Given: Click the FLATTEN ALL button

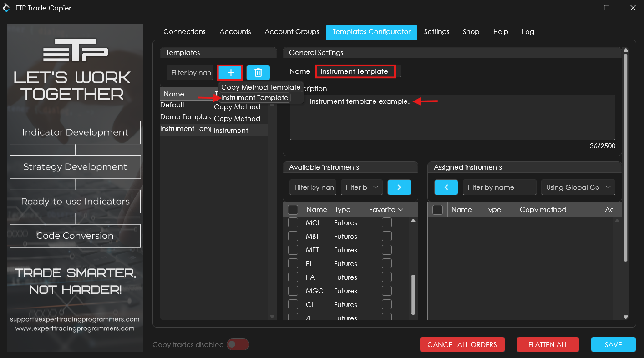Looking at the screenshot, I should (548, 344).
